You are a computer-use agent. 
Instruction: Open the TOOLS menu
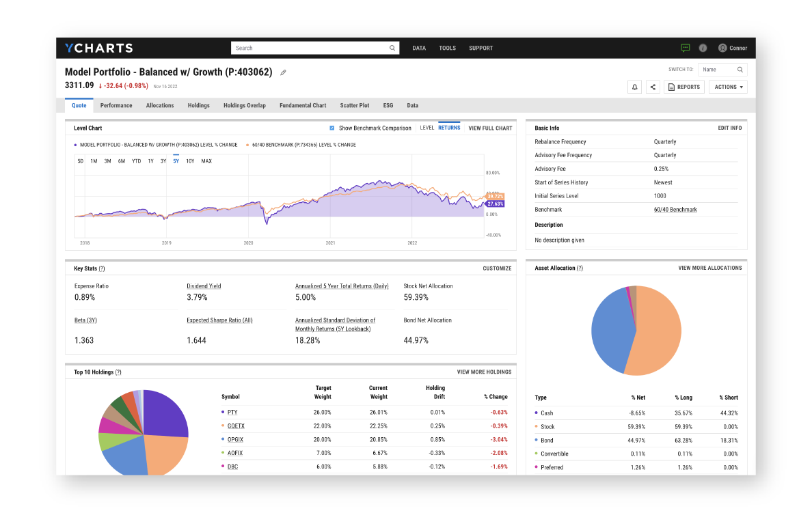(x=447, y=48)
